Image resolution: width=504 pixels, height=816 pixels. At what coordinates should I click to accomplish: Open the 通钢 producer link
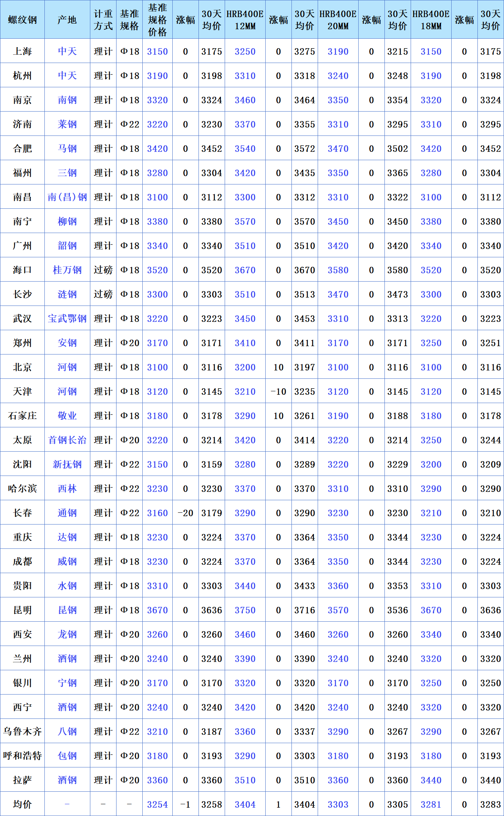click(x=67, y=513)
